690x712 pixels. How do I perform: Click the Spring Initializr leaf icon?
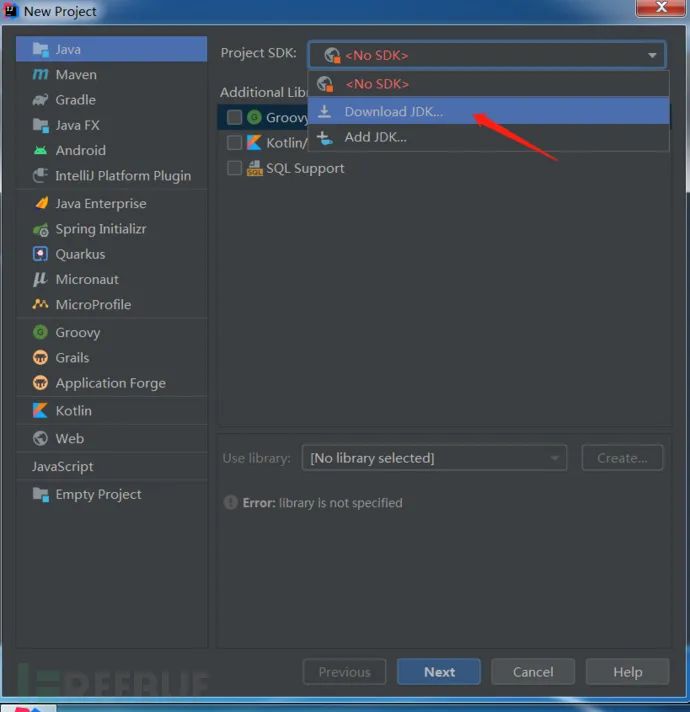[40, 230]
